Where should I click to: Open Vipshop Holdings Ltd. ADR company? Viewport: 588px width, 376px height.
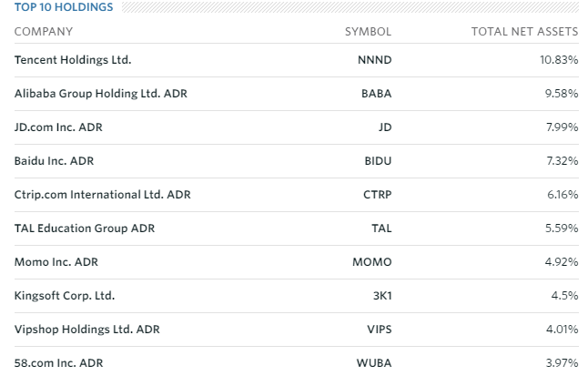[87, 330]
